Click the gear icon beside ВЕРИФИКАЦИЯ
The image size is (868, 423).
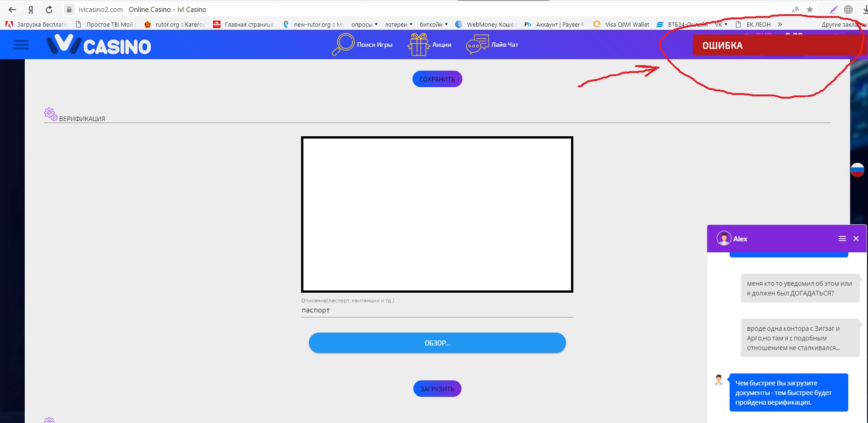pos(50,114)
